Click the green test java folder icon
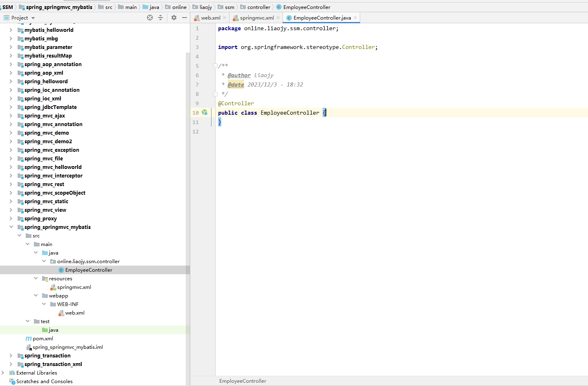This screenshot has height=386, width=588. 45,330
